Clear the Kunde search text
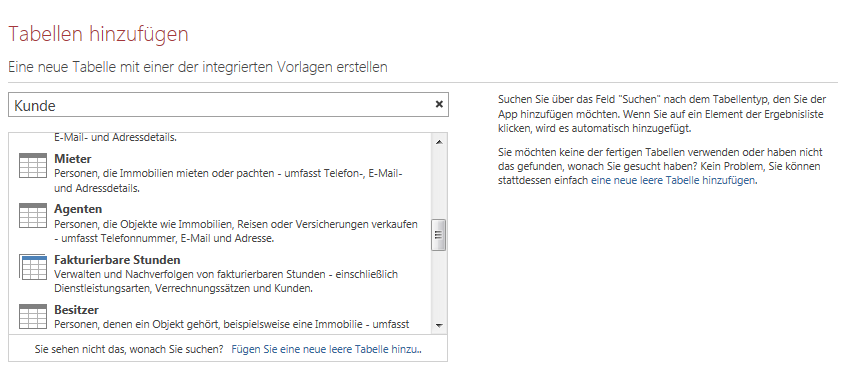 (439, 104)
